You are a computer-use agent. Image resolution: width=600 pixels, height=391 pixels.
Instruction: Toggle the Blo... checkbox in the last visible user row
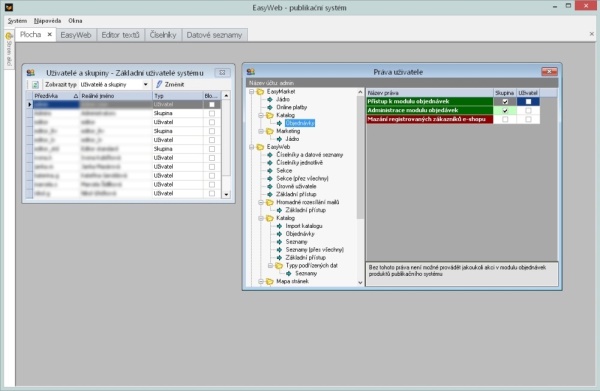tap(212, 194)
